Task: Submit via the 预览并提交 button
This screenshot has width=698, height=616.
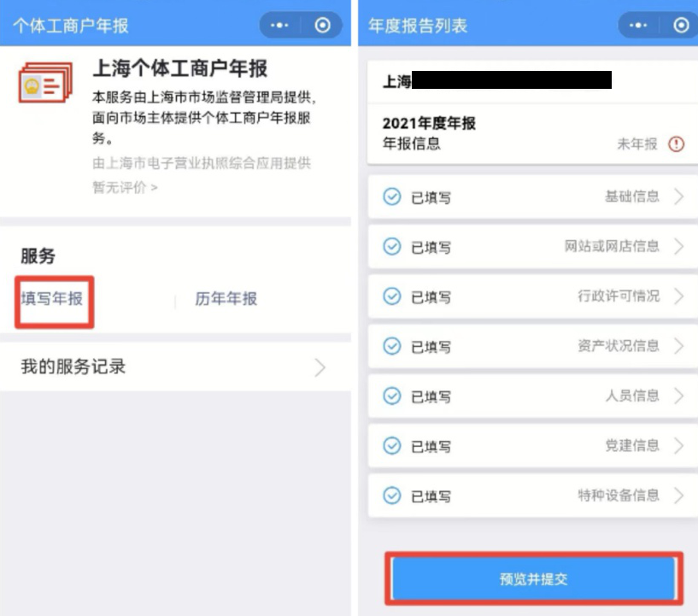Action: 534,578
